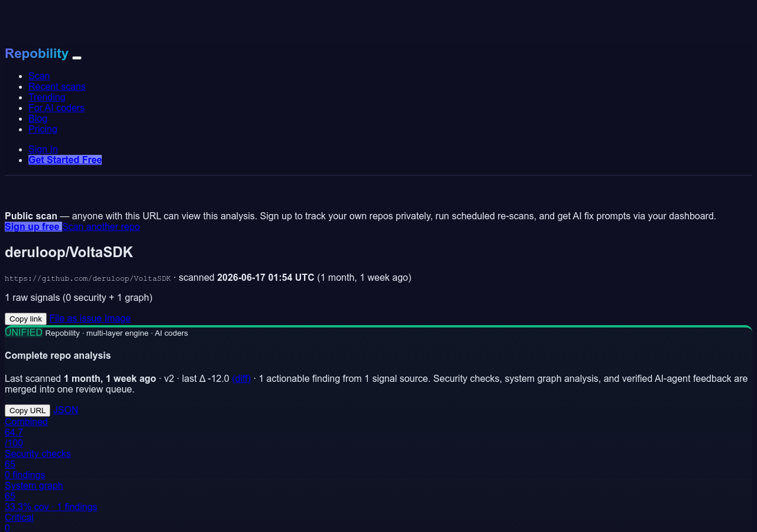
Task: Click the scan timestamp 2026-06-17 01:54 UTC
Action: [x=266, y=277]
